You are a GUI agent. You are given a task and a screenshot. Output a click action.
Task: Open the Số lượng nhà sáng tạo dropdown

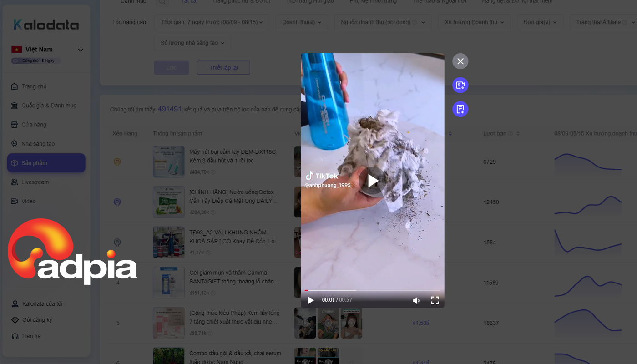192,43
